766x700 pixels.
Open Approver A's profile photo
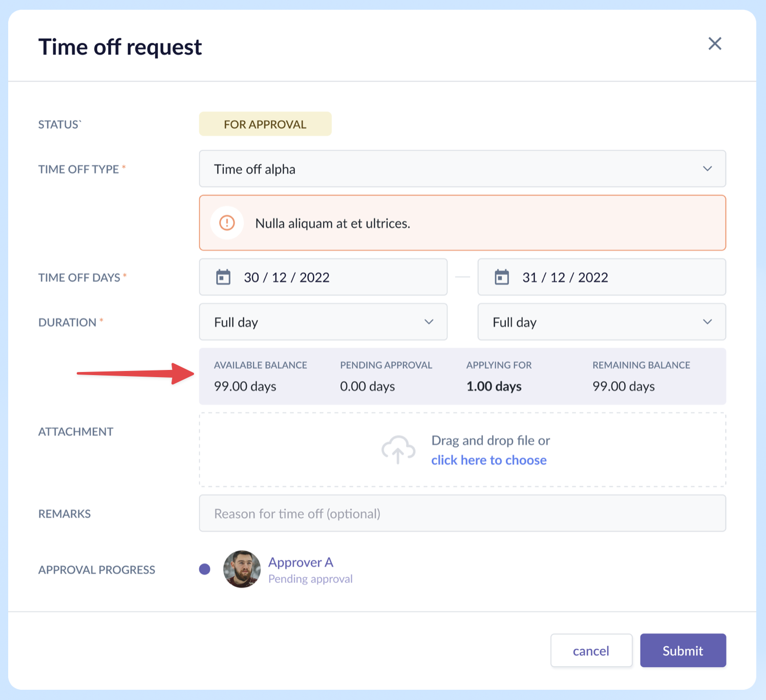(242, 569)
